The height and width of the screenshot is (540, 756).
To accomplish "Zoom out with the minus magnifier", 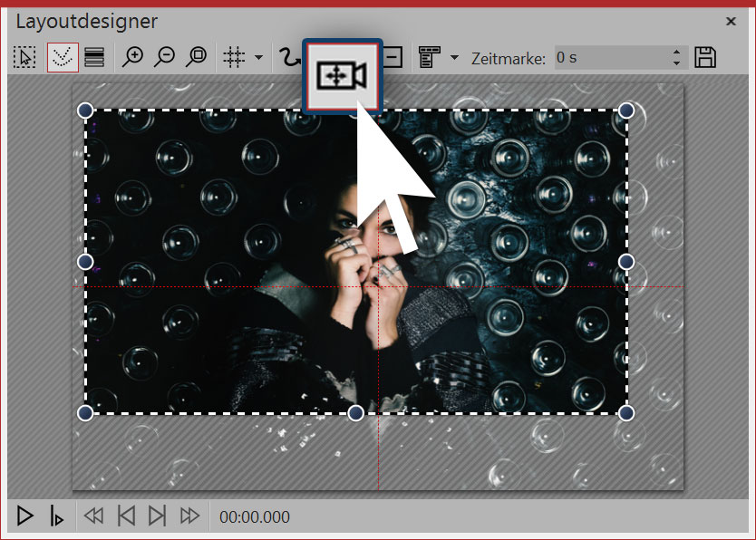I will click(x=164, y=57).
